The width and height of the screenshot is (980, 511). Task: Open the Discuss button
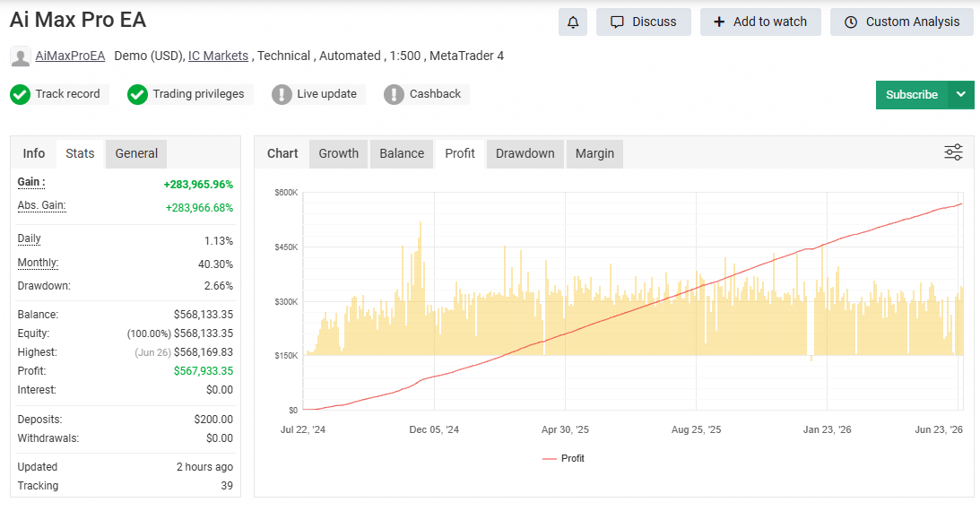tap(643, 22)
